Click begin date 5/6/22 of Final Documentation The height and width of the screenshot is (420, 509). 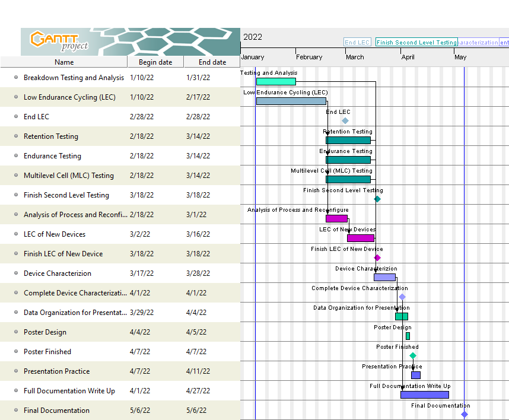(x=140, y=411)
